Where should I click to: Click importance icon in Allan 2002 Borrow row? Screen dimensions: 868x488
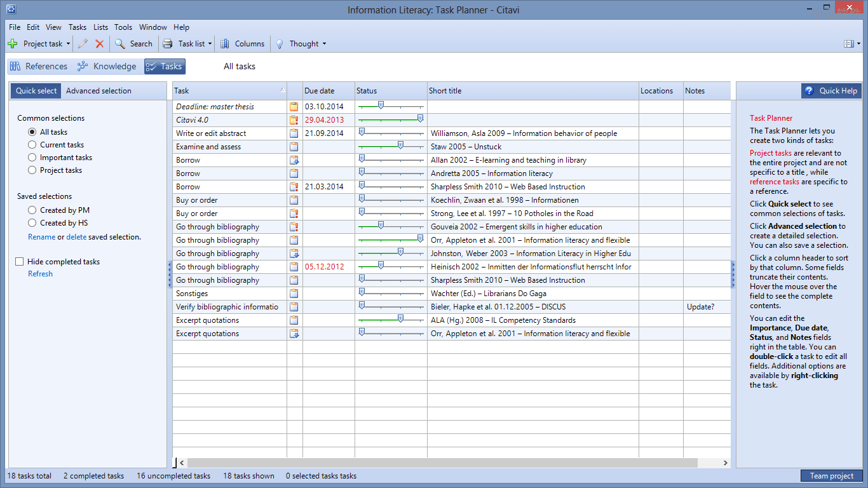(x=294, y=160)
